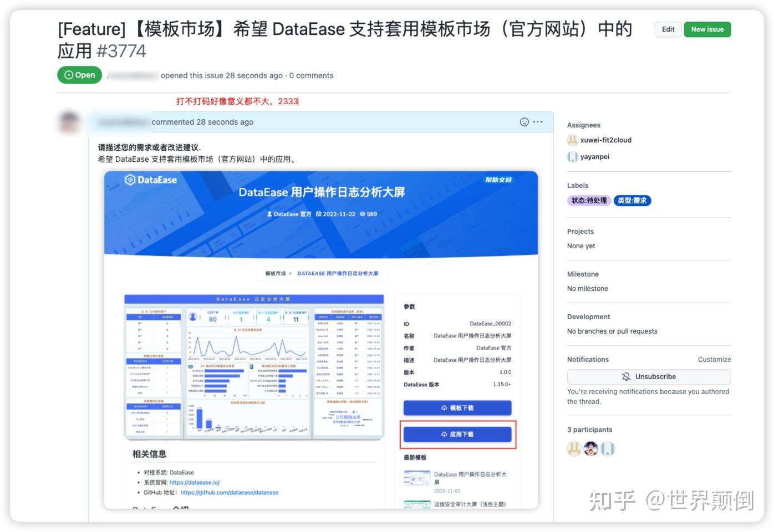
Task: Click the 运维安全审计大屏 template entry
Action: (470, 504)
